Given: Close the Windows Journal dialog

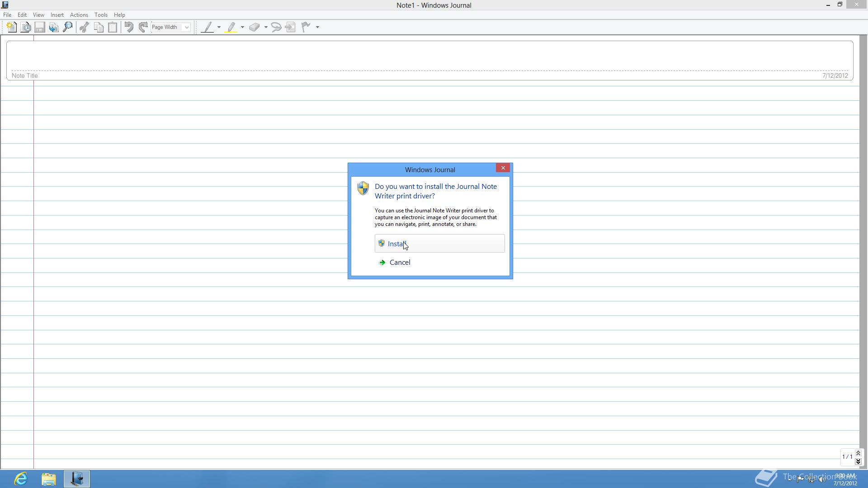Looking at the screenshot, I should pos(503,168).
